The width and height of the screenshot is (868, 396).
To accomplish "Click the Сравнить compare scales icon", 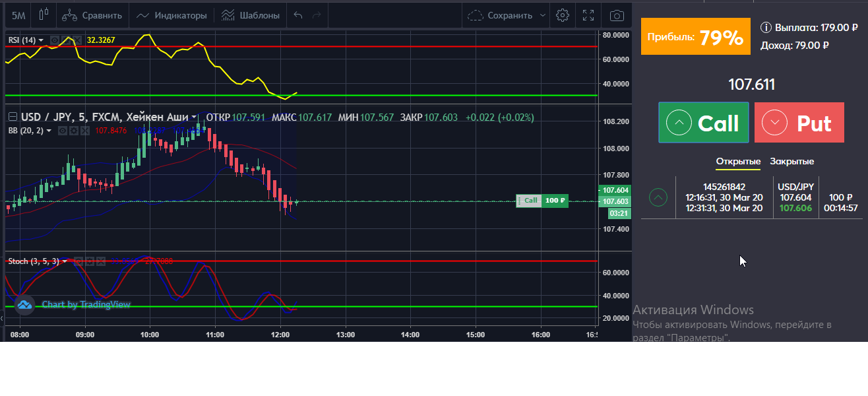I will [69, 15].
